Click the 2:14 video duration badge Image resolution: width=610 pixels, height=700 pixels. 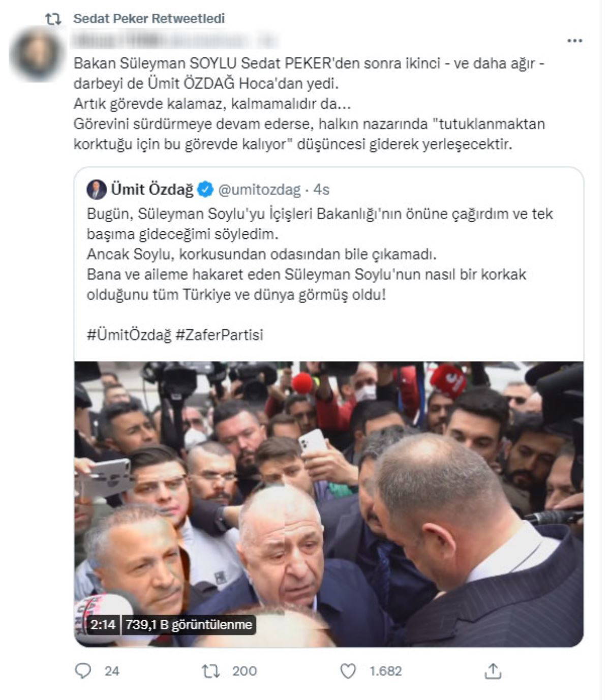tap(103, 624)
